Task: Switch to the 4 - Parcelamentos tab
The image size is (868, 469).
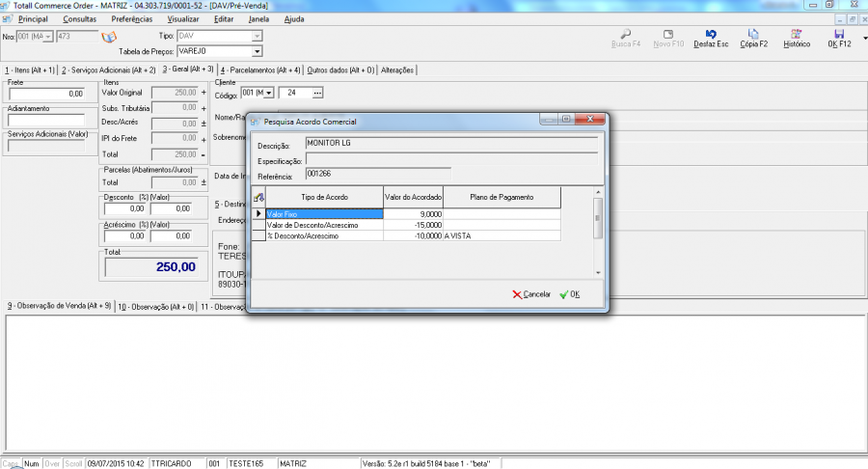Action: (x=260, y=70)
